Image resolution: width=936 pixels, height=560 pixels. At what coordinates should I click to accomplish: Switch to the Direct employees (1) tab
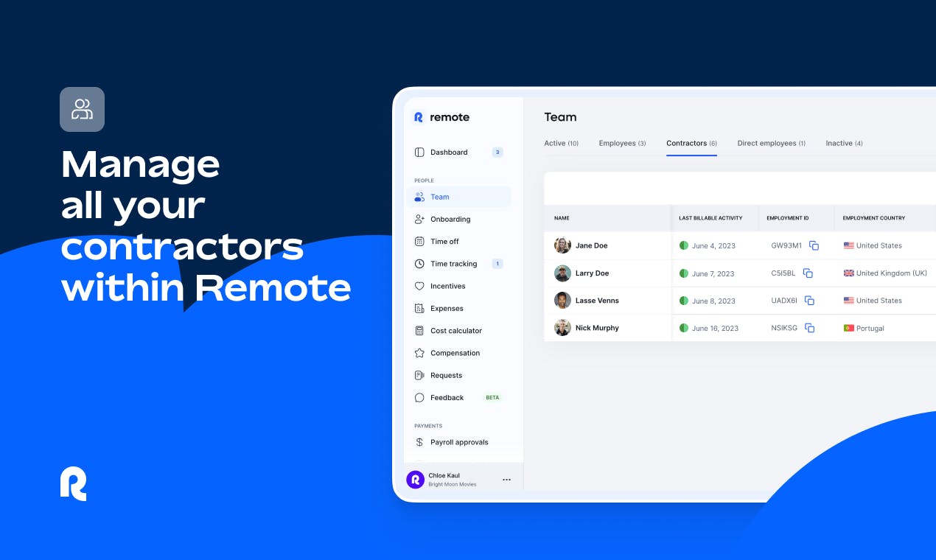coord(771,143)
